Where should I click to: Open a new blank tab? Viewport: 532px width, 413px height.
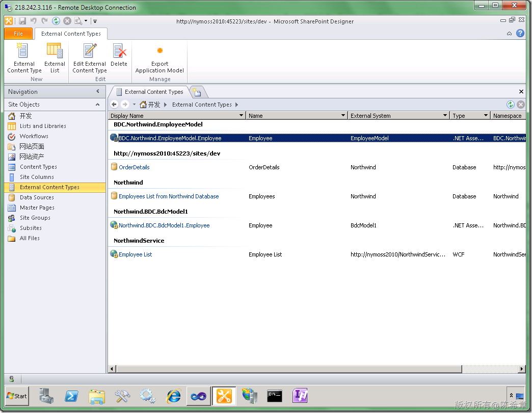pyautogui.click(x=197, y=92)
